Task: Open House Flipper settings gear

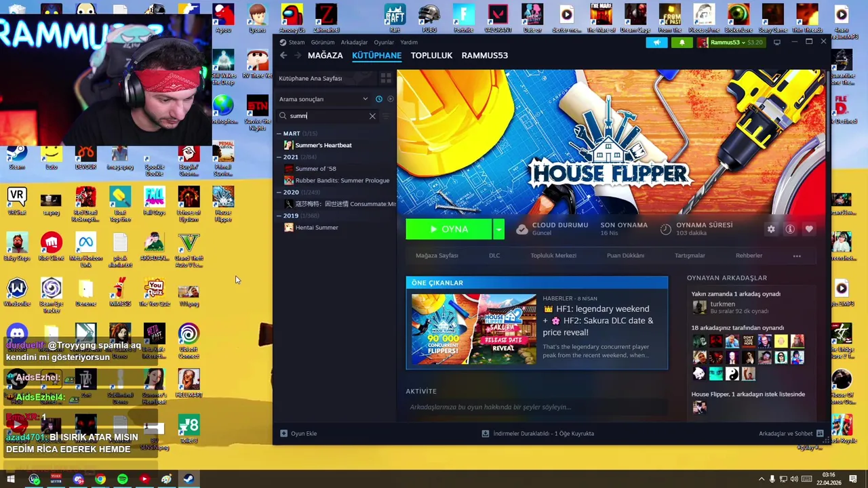Action: pos(771,229)
